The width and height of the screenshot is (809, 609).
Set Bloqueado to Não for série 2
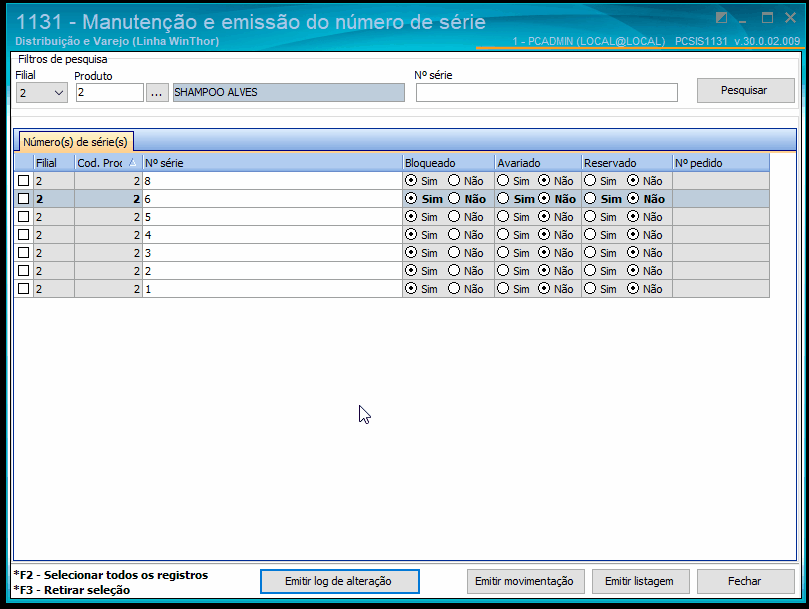tap(454, 271)
